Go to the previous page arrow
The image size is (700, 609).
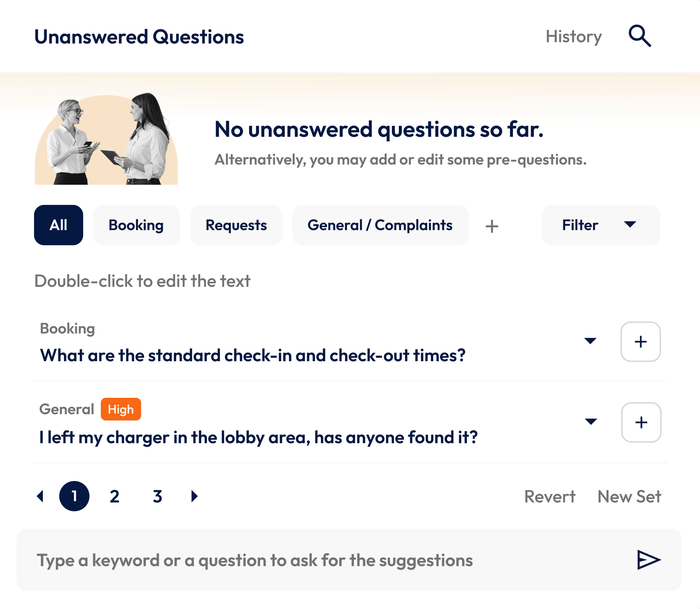[40, 496]
